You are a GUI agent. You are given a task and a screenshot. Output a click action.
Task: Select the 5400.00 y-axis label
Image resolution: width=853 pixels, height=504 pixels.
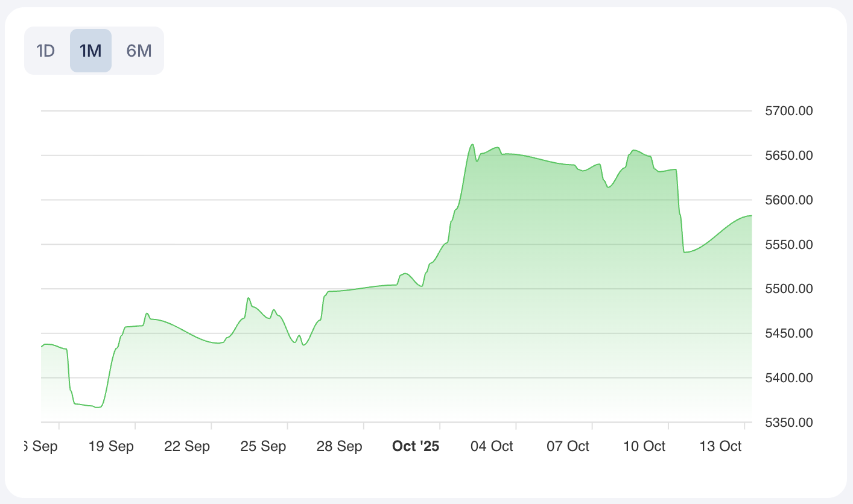[x=788, y=378]
